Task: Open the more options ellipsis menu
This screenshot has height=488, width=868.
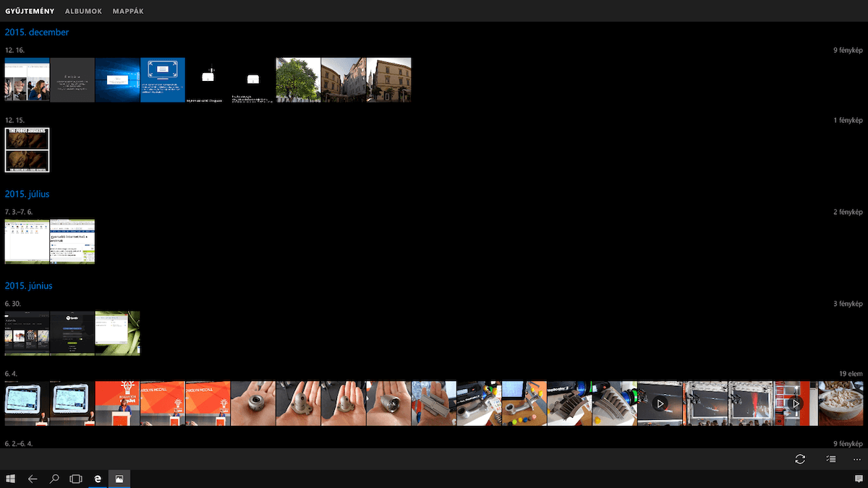Action: [857, 459]
